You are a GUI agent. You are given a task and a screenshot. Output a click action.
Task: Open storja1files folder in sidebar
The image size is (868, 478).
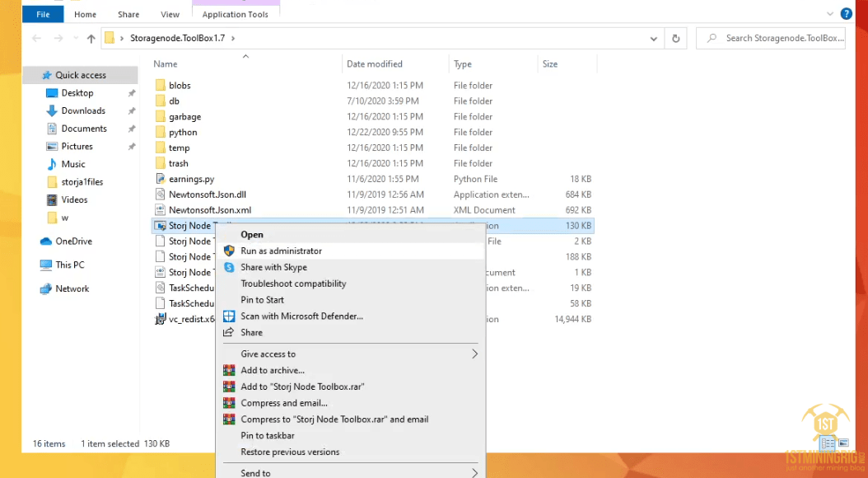pyautogui.click(x=82, y=181)
